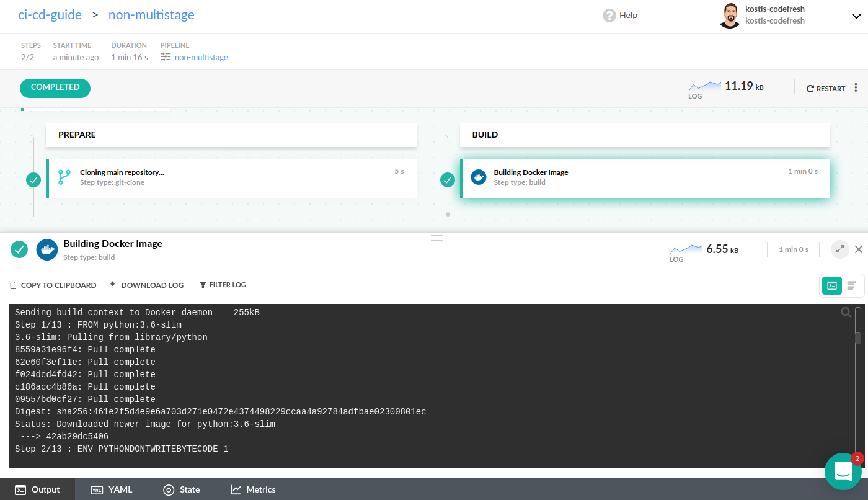Image resolution: width=868 pixels, height=500 pixels.
Task: Click the search icon in log console
Action: pyautogui.click(x=846, y=313)
